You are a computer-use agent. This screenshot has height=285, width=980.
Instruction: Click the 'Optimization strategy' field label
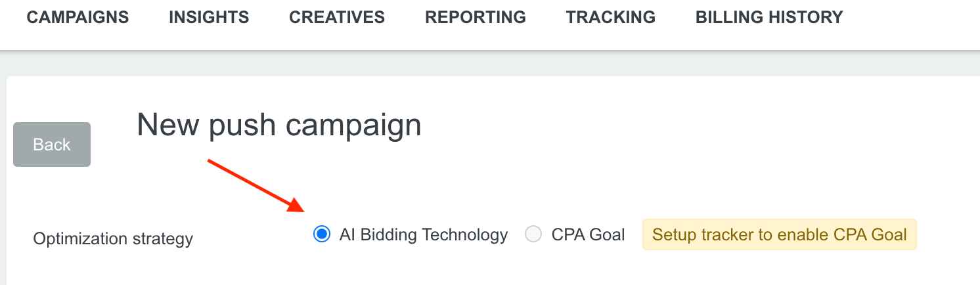click(x=113, y=238)
